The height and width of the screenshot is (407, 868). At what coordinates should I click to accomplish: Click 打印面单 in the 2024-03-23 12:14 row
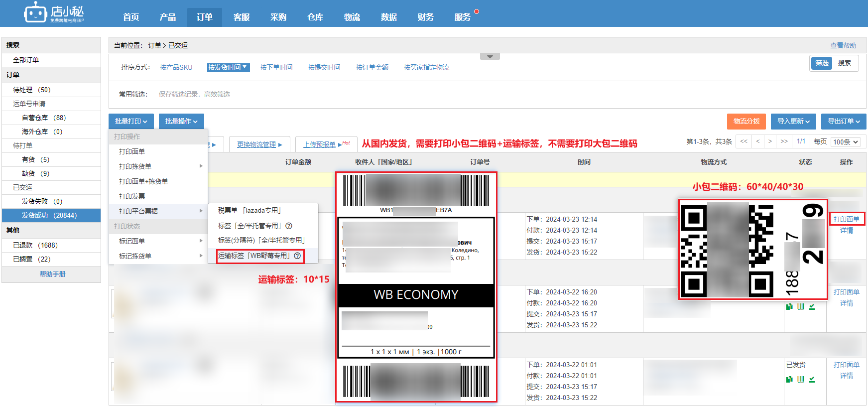pos(847,219)
